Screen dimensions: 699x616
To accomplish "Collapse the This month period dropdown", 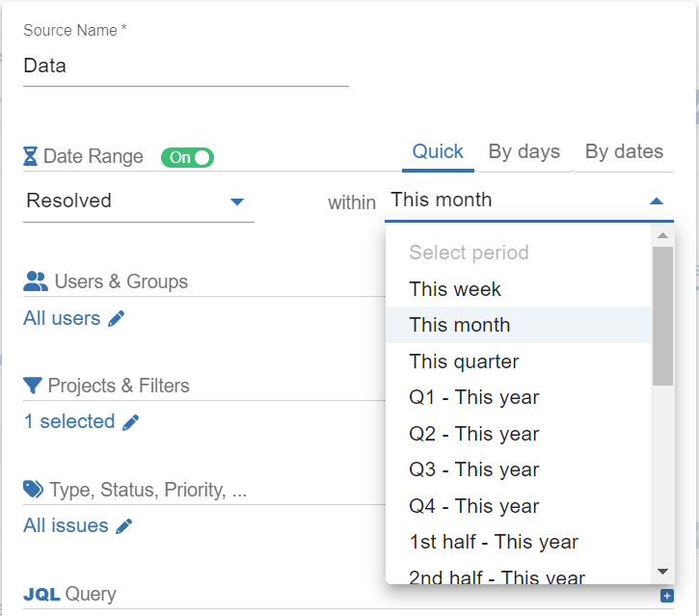I will pyautogui.click(x=656, y=201).
